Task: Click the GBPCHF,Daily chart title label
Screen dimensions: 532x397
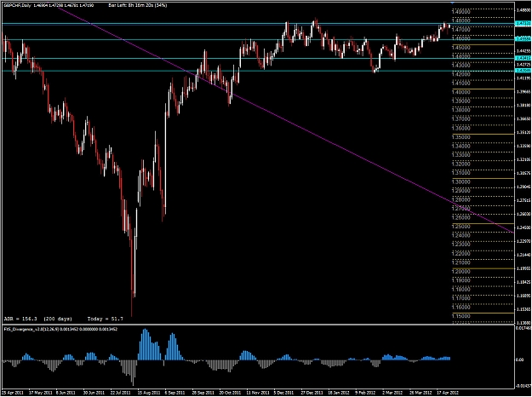Action: (x=17, y=5)
